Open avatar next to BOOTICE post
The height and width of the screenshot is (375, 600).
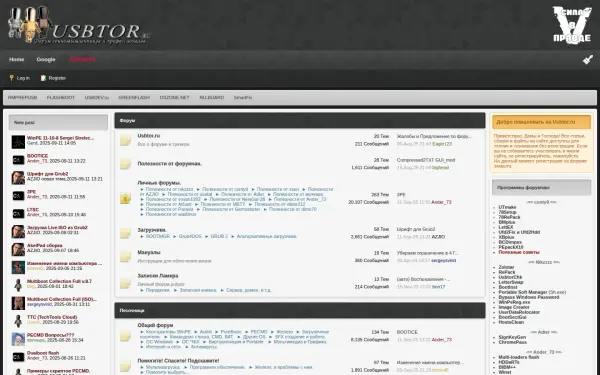click(x=18, y=160)
